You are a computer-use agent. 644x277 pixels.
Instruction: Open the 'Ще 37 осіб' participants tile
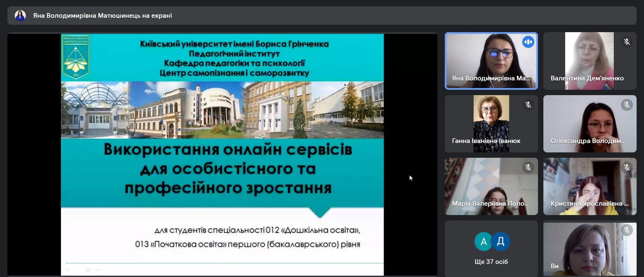[491, 249]
